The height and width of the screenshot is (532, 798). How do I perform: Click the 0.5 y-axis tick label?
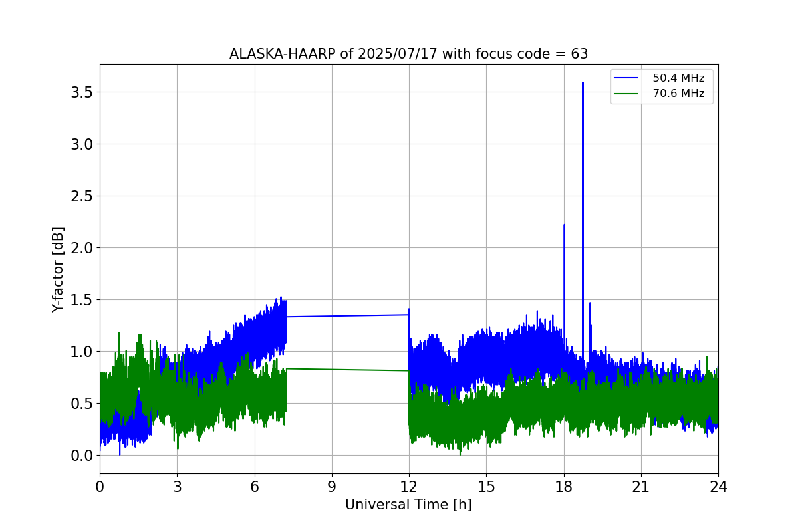pos(81,403)
